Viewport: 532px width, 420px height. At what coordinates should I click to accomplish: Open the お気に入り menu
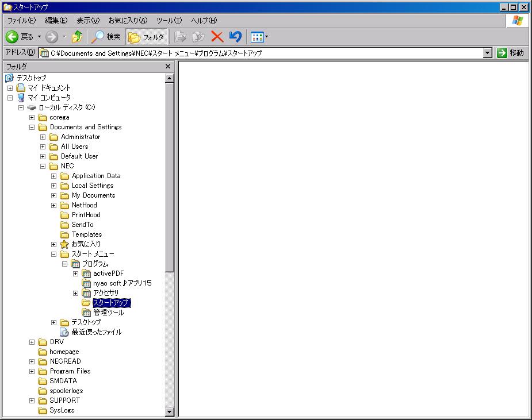pos(128,21)
